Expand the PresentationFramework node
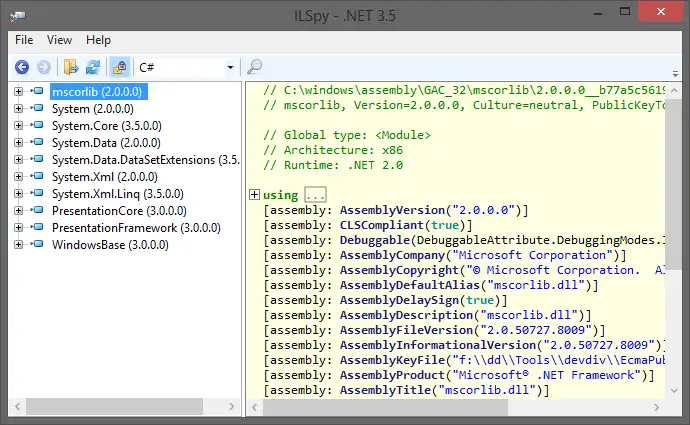The height and width of the screenshot is (425, 690). [18, 227]
